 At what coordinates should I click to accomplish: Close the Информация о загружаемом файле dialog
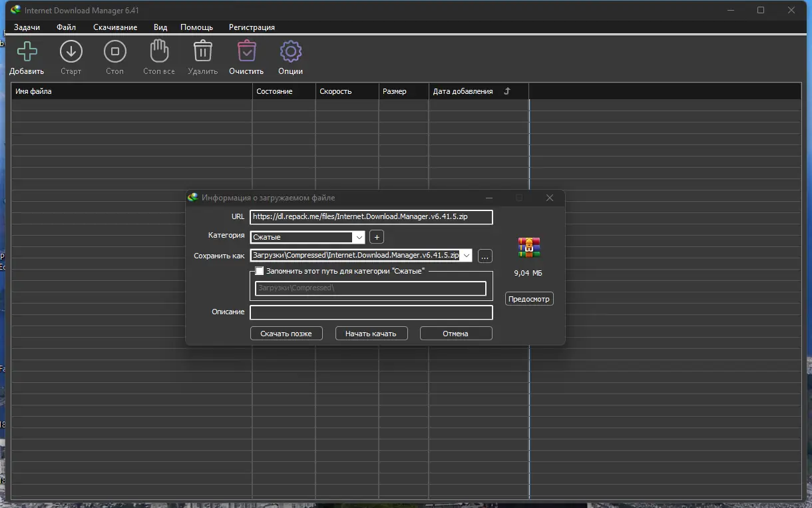(x=550, y=198)
